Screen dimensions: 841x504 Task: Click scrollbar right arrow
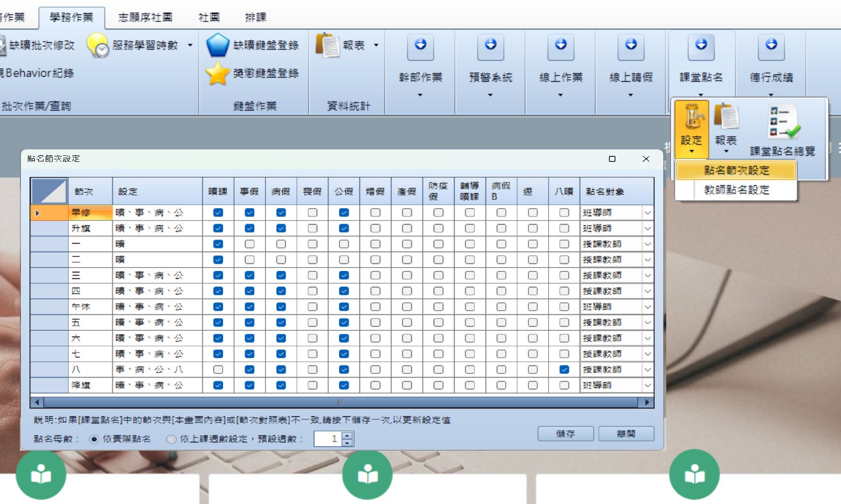[646, 402]
